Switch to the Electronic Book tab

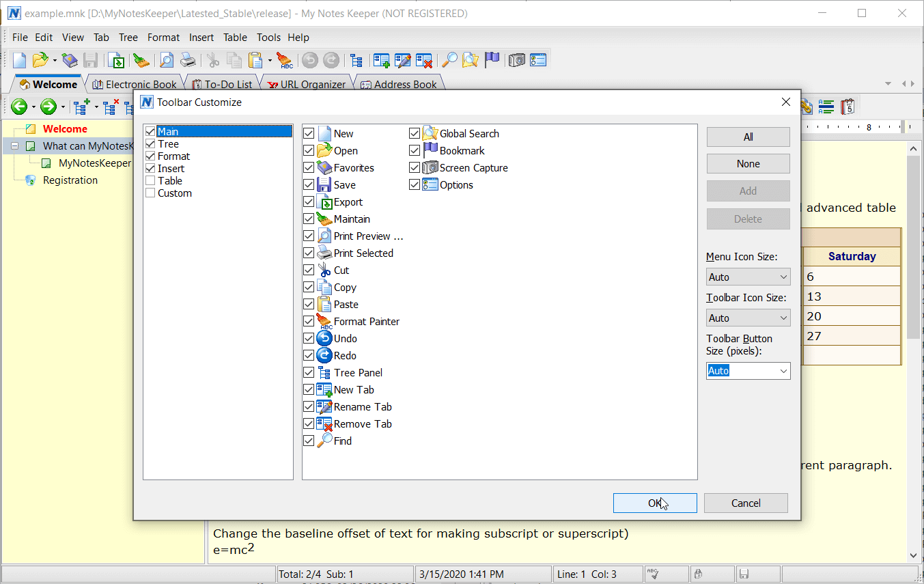134,85
